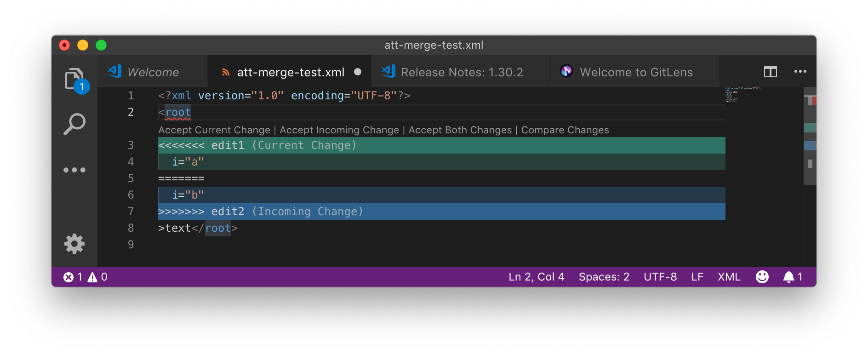This screenshot has height=355, width=868.
Task: Change the file encoding by clicking UTF-8
Action: pos(660,276)
